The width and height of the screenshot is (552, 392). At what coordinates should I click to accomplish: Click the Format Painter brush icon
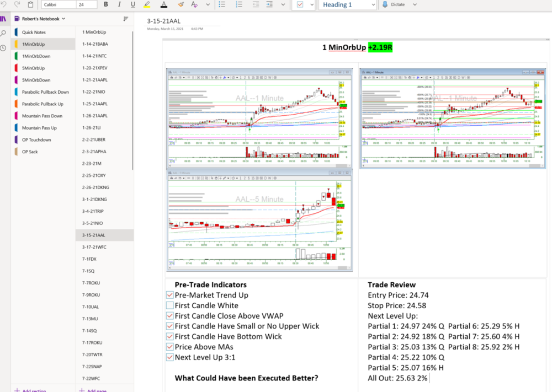pyautogui.click(x=181, y=4)
